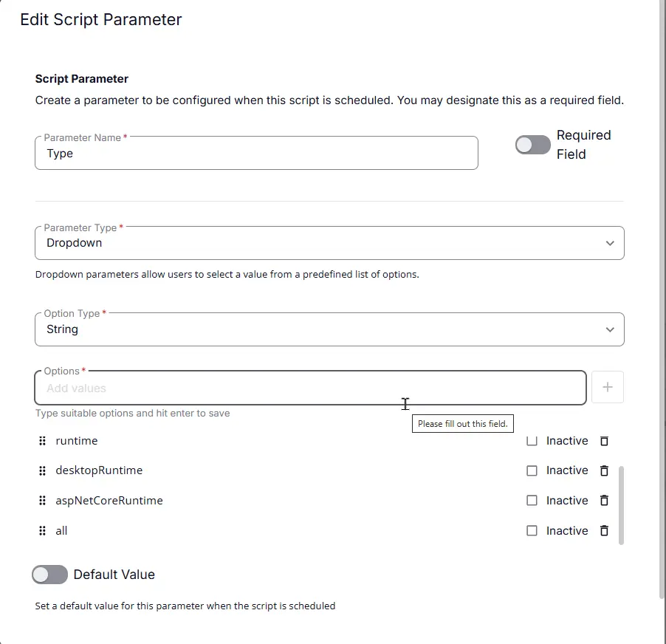666x644 pixels.
Task: Check the Inactive box for runtime
Action: (x=532, y=441)
